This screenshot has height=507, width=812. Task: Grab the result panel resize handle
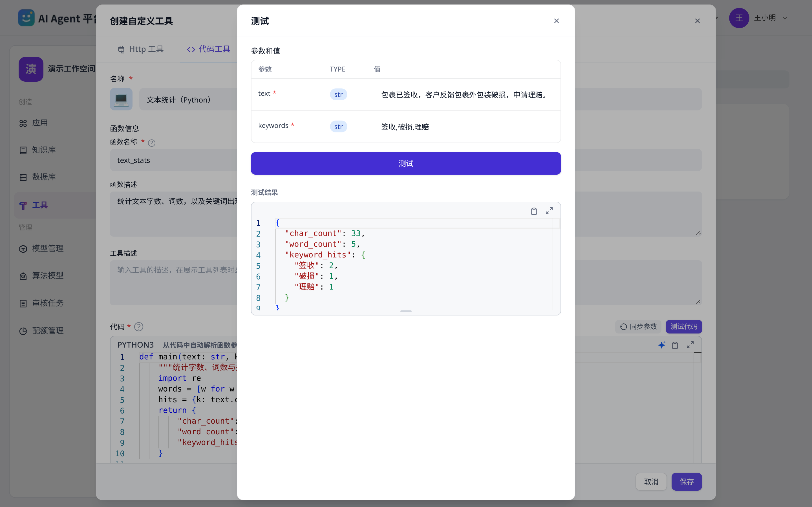406,312
